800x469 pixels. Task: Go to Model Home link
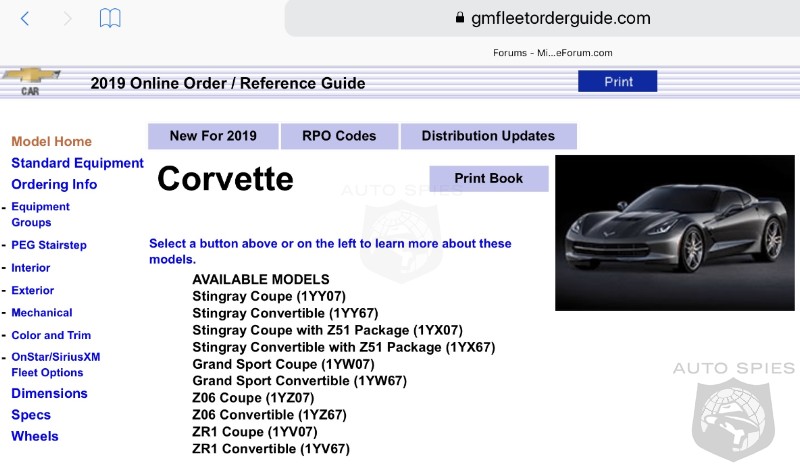tap(52, 141)
